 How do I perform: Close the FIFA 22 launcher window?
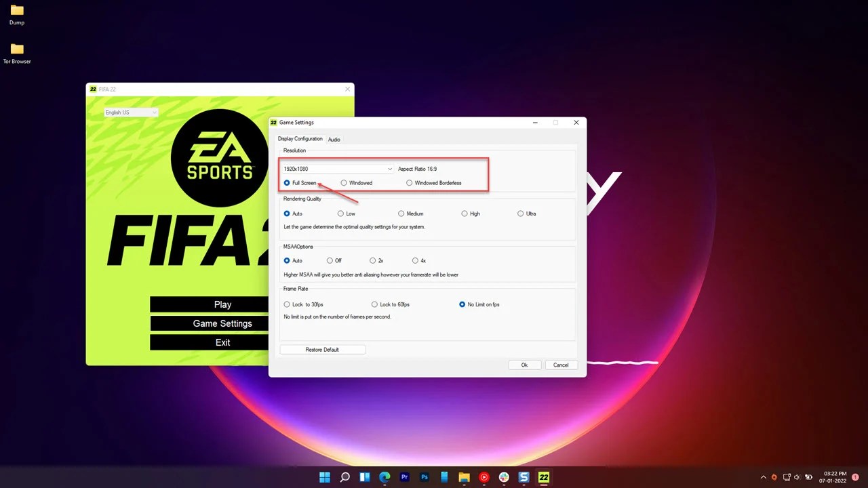(348, 89)
